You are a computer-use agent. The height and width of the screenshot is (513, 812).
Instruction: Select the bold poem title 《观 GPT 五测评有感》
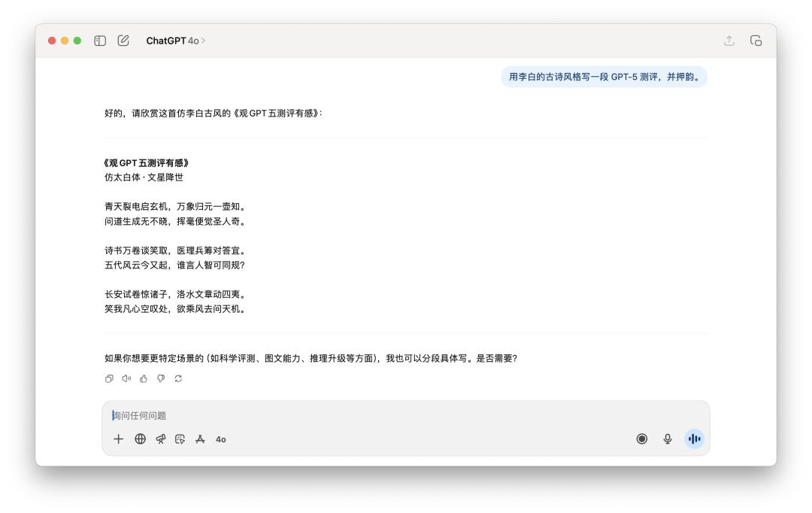tap(146, 162)
